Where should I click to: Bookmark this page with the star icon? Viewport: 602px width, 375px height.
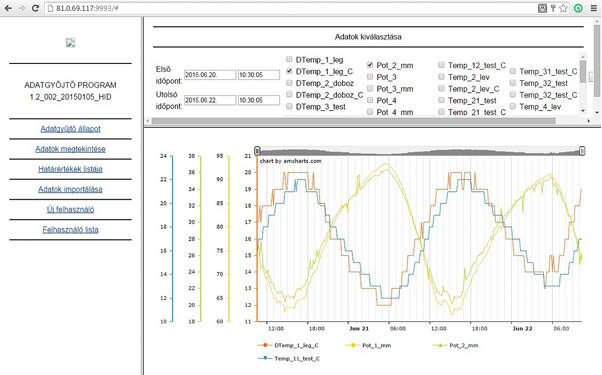click(563, 8)
